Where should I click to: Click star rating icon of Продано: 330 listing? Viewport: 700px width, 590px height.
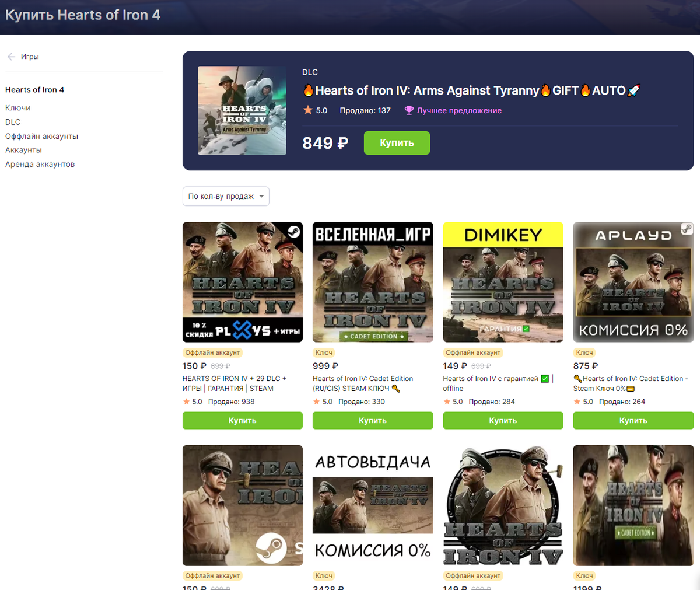coord(317,402)
